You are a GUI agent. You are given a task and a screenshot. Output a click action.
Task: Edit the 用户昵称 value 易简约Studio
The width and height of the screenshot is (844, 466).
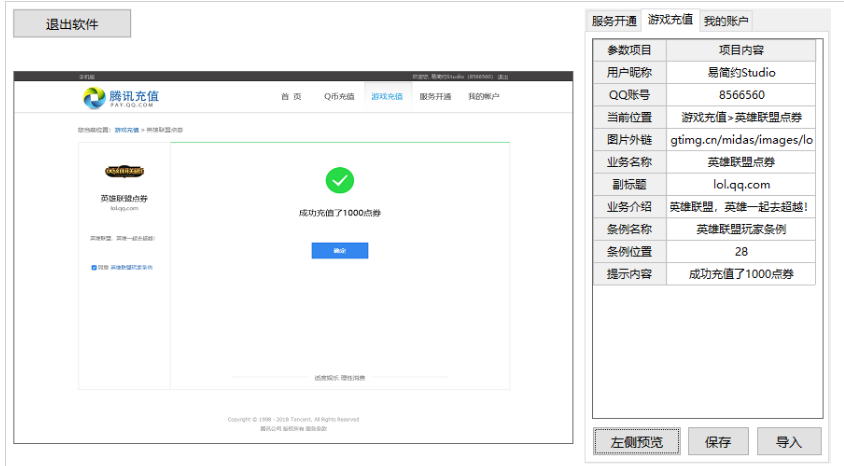(x=741, y=73)
